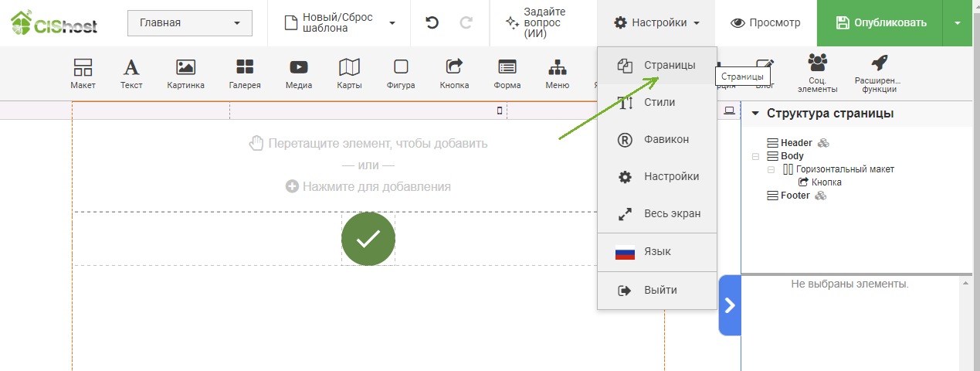Add a Картинка image element
Viewport: 980px width, 371px height.
185,74
